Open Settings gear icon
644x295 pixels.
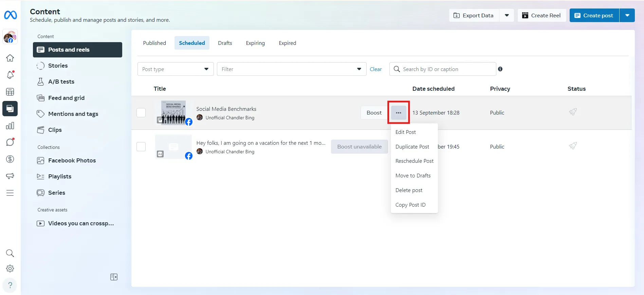click(x=10, y=268)
